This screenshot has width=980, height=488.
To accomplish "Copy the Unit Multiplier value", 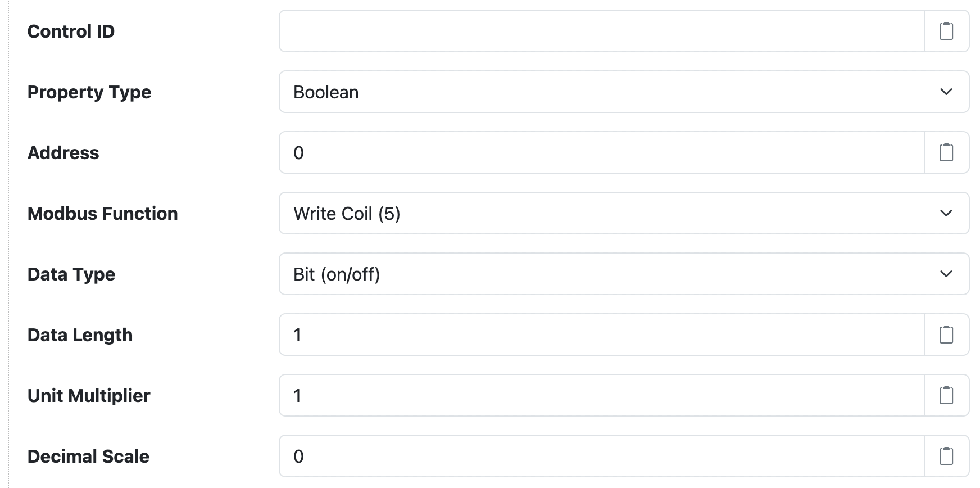I will tap(947, 395).
